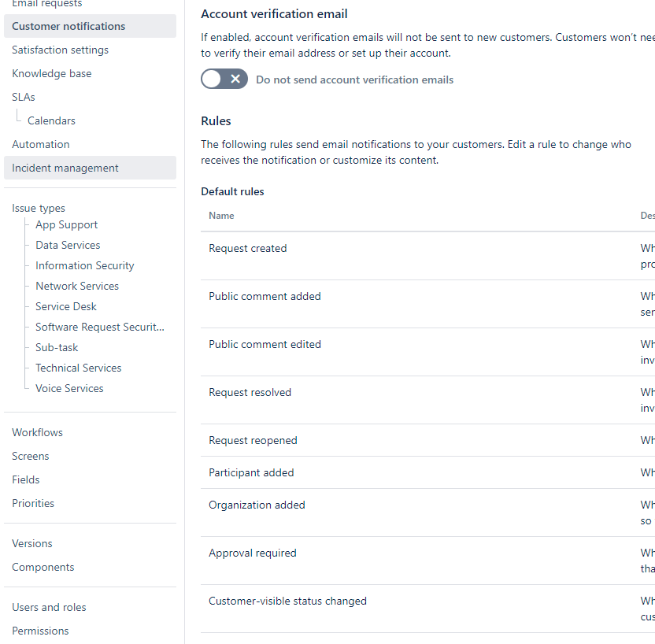Open Customer notifications settings
The height and width of the screenshot is (644, 655).
tap(67, 26)
